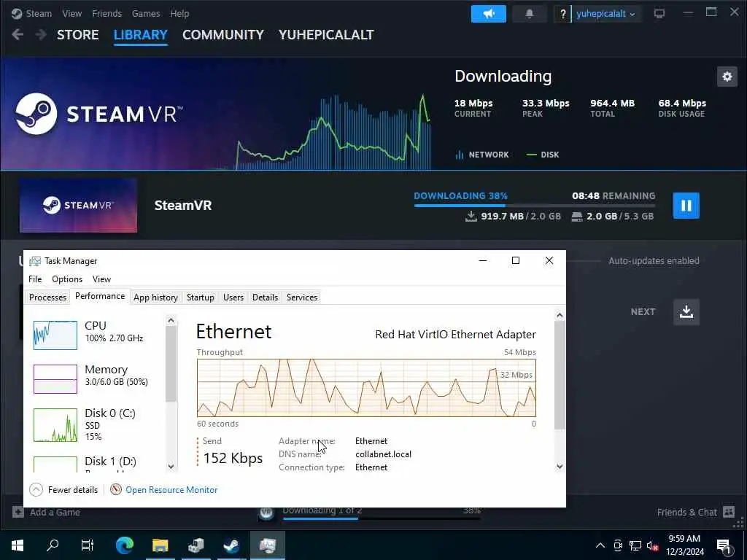Image resolution: width=747 pixels, height=560 pixels.
Task: Go to the STORE section
Action: (77, 35)
